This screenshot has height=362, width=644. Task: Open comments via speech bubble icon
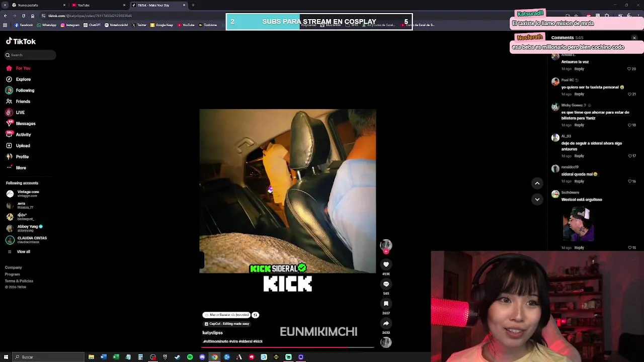(x=386, y=284)
